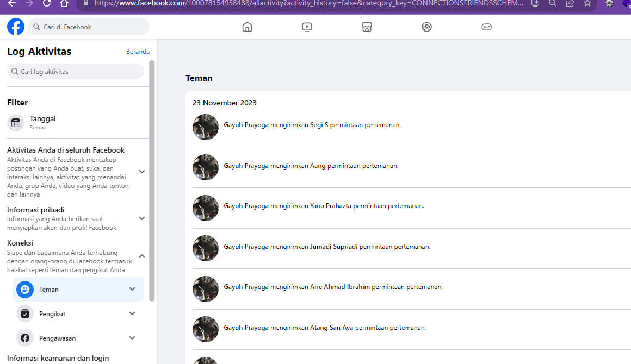Click profile thumbnail in the Atang San Aya row
The image size is (631, 364).
tap(205, 329)
